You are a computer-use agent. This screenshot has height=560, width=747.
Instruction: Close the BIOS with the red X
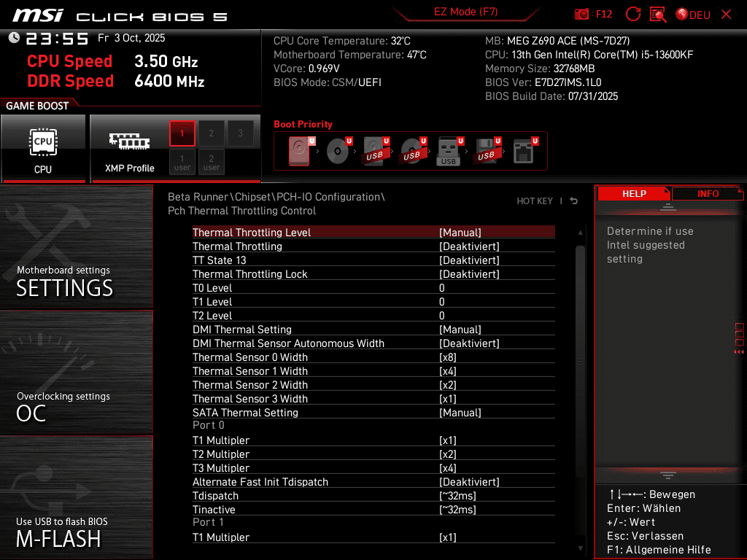pyautogui.click(x=726, y=15)
